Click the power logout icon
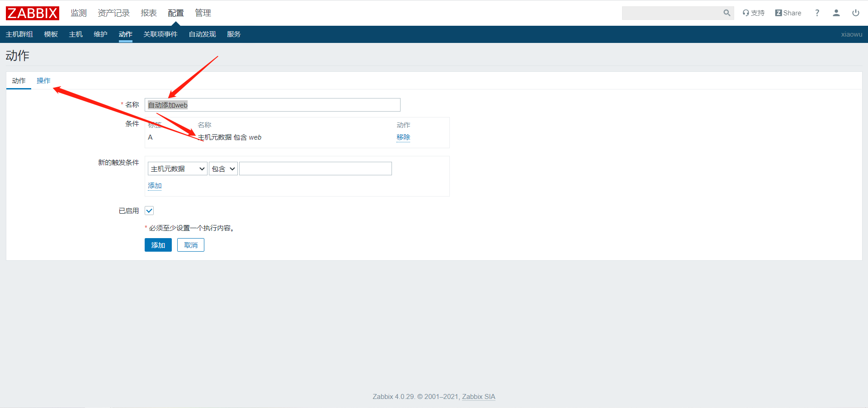The image size is (868, 408). click(855, 13)
